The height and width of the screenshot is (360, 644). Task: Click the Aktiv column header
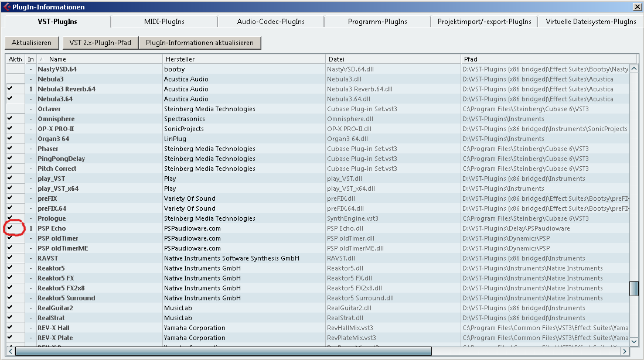pos(15,59)
